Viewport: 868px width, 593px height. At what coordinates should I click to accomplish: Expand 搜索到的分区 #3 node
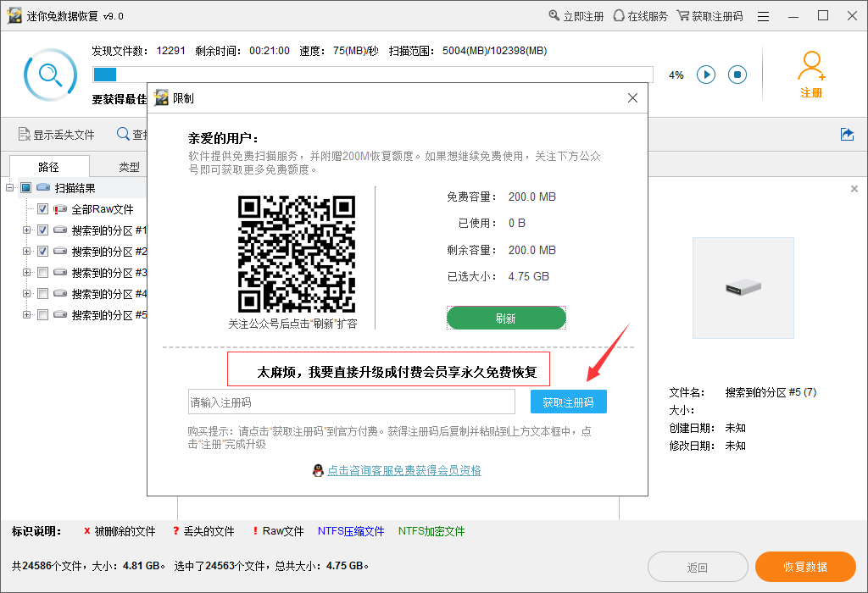click(x=26, y=272)
